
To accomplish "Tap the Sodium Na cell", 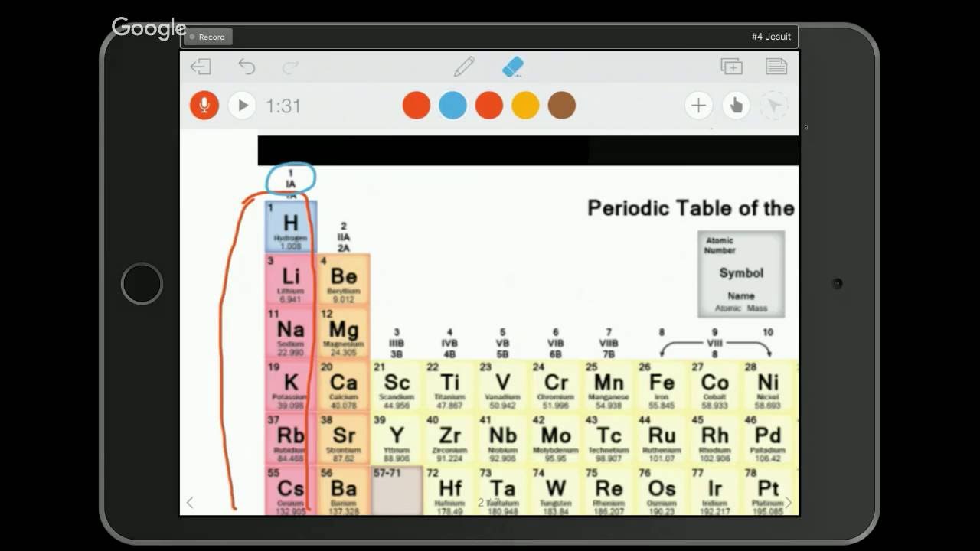I will (x=290, y=333).
